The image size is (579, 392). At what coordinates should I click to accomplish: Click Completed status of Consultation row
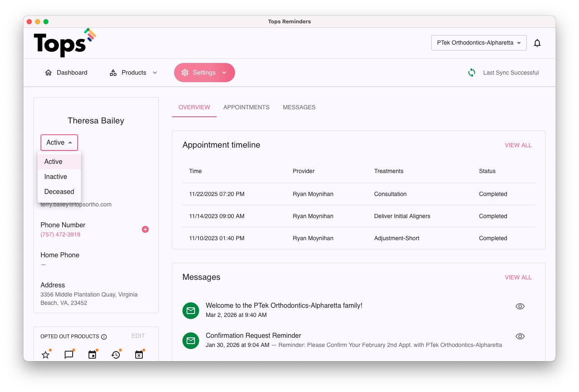[493, 194]
